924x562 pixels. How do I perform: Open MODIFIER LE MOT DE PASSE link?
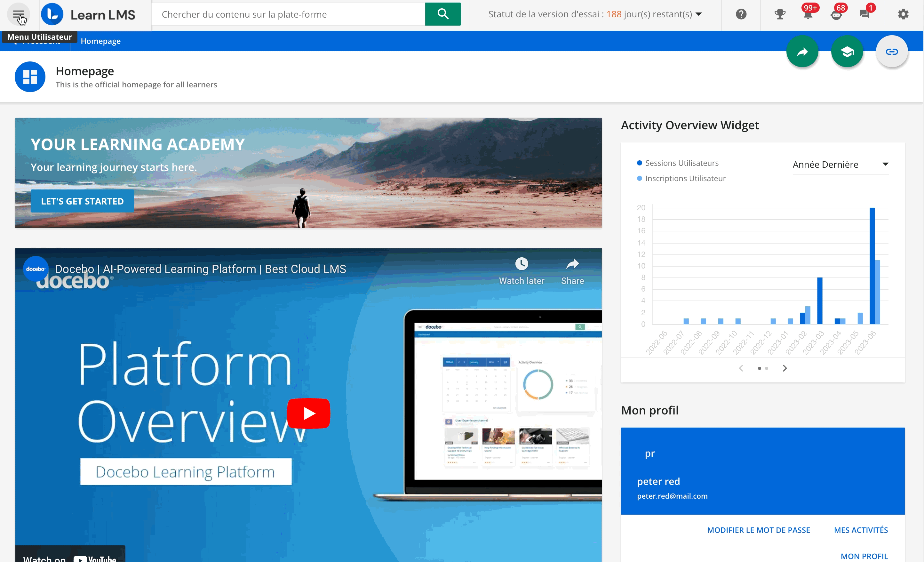[758, 530]
